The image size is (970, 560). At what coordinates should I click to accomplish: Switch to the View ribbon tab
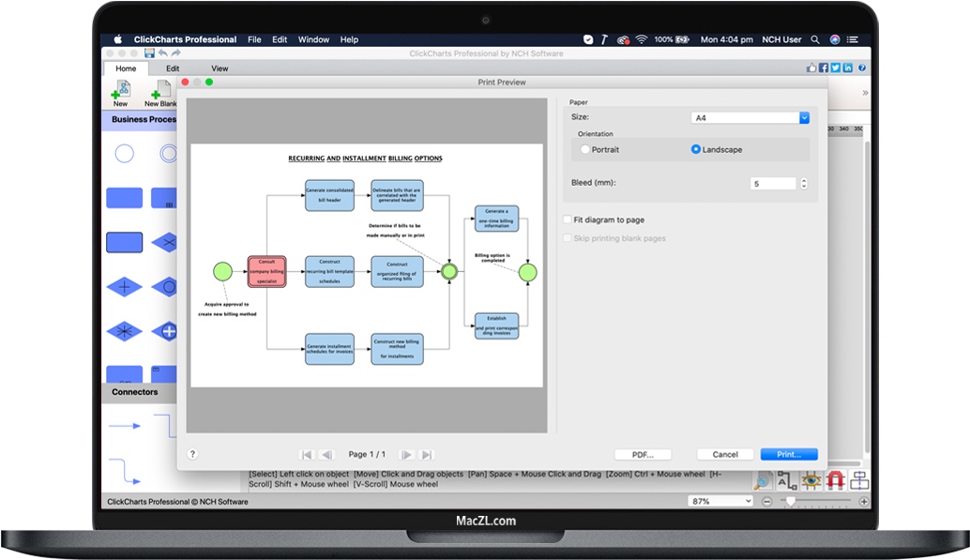click(x=220, y=68)
